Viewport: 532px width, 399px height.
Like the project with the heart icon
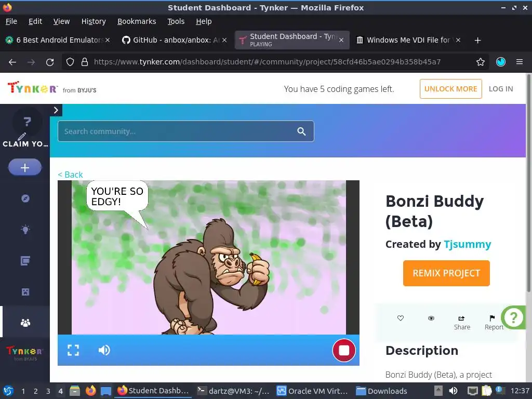tap(401, 318)
